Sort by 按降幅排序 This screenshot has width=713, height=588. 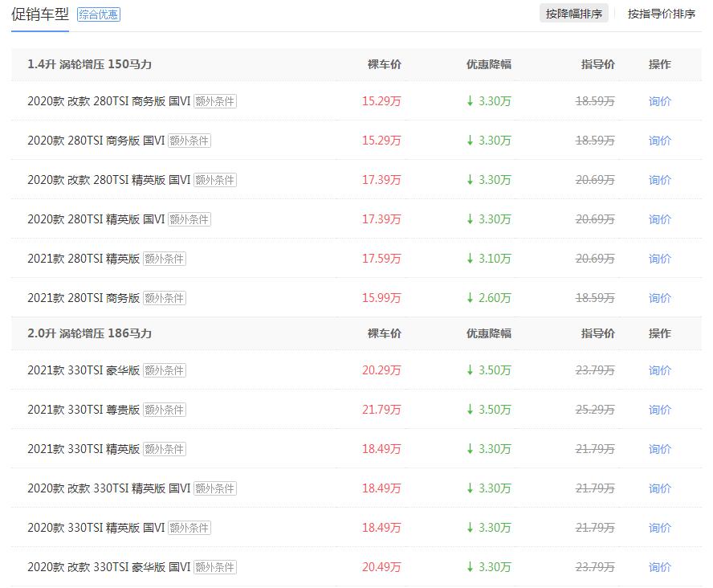(x=574, y=14)
